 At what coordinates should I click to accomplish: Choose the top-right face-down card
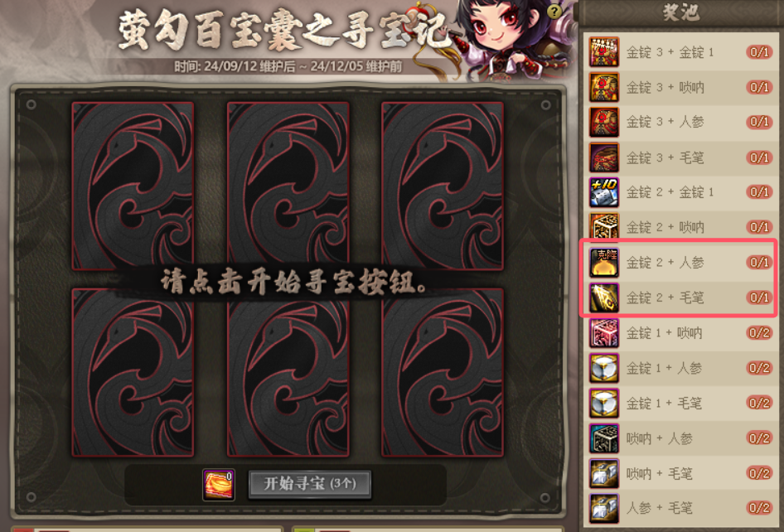[x=443, y=186]
